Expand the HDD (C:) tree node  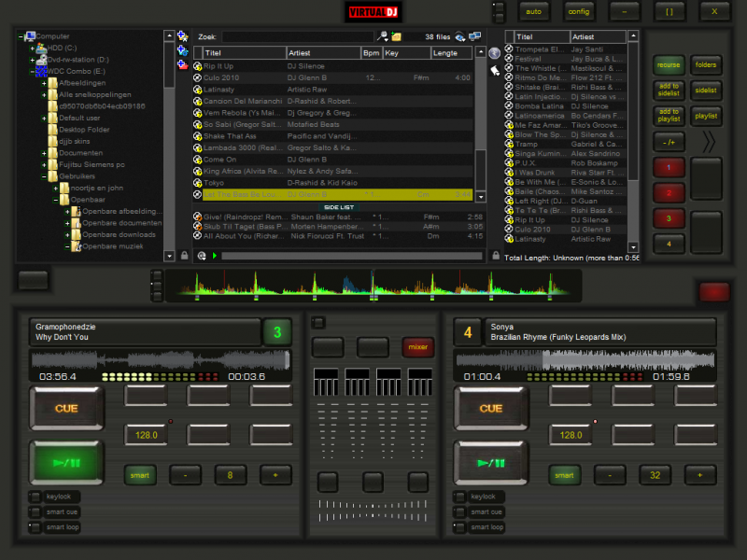[33, 49]
